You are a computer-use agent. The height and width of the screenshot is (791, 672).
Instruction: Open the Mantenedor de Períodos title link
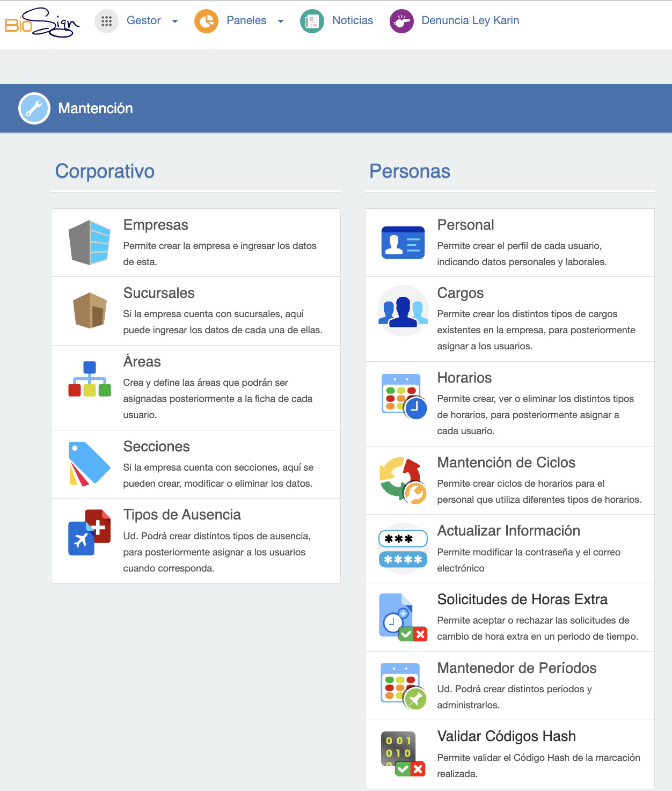click(517, 668)
